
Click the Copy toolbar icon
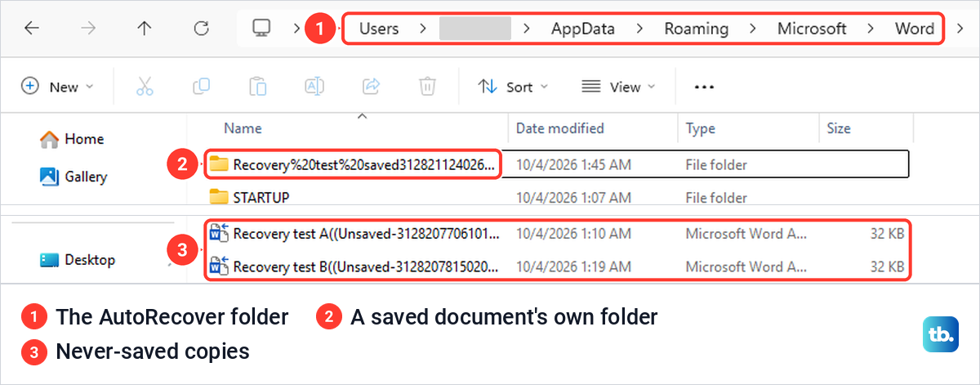pyautogui.click(x=201, y=87)
